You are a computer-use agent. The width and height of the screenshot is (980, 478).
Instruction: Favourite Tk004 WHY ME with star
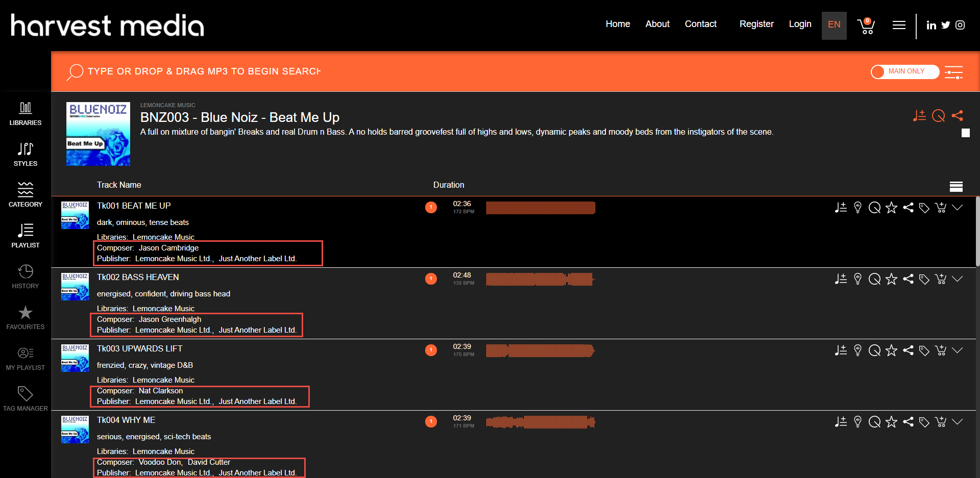[x=891, y=422]
